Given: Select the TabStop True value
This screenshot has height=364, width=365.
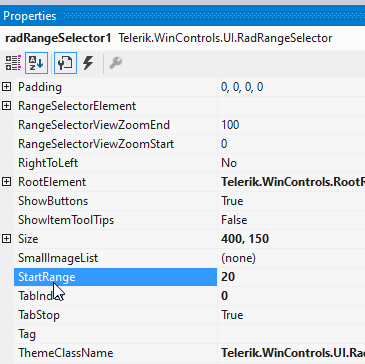Looking at the screenshot, I should [291, 315].
